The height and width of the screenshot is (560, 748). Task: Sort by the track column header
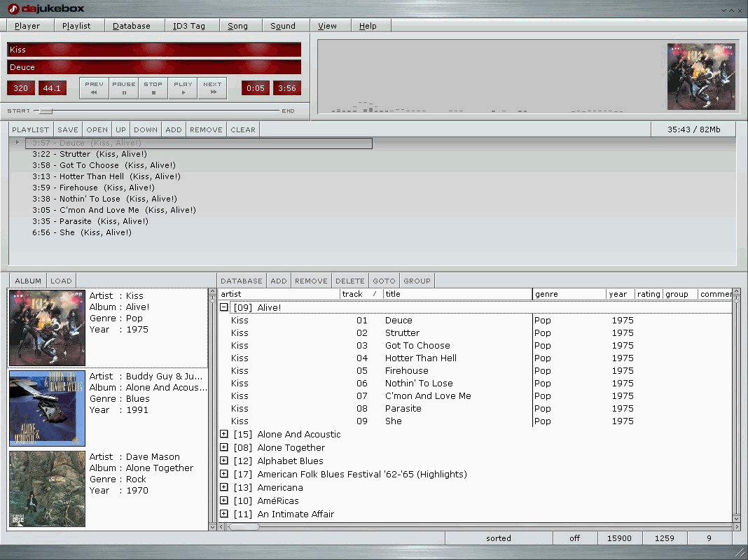point(361,294)
